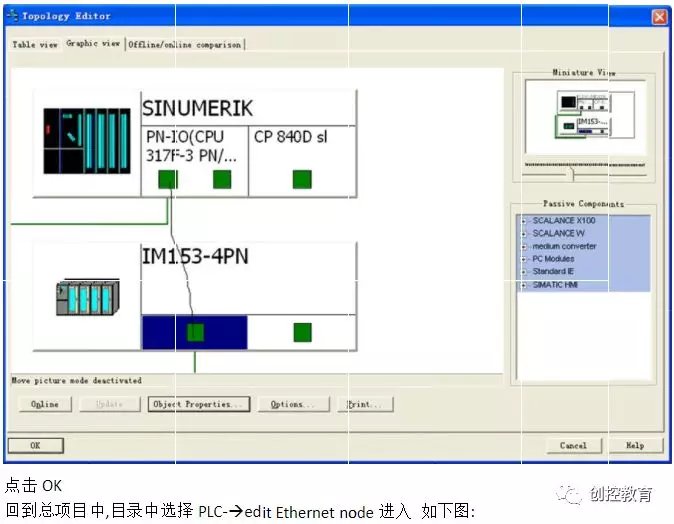Click highlighted green port on IM153-4PN

[196, 332]
